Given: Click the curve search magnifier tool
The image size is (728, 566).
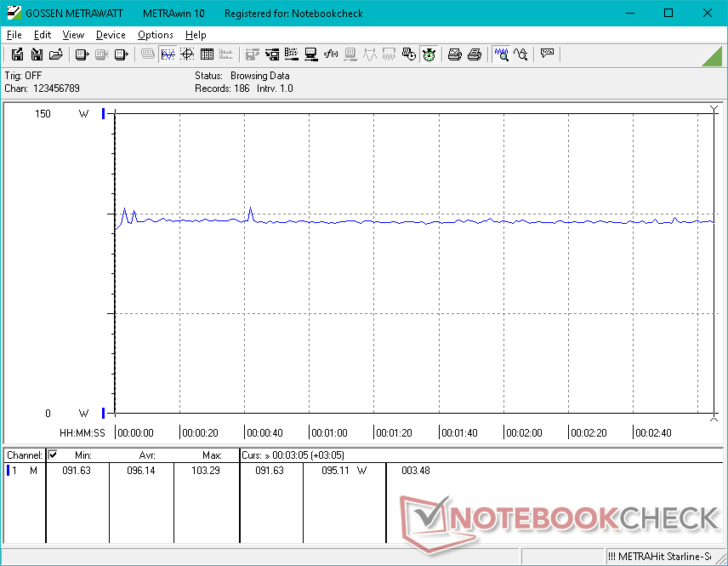Looking at the screenshot, I should tap(521, 54).
